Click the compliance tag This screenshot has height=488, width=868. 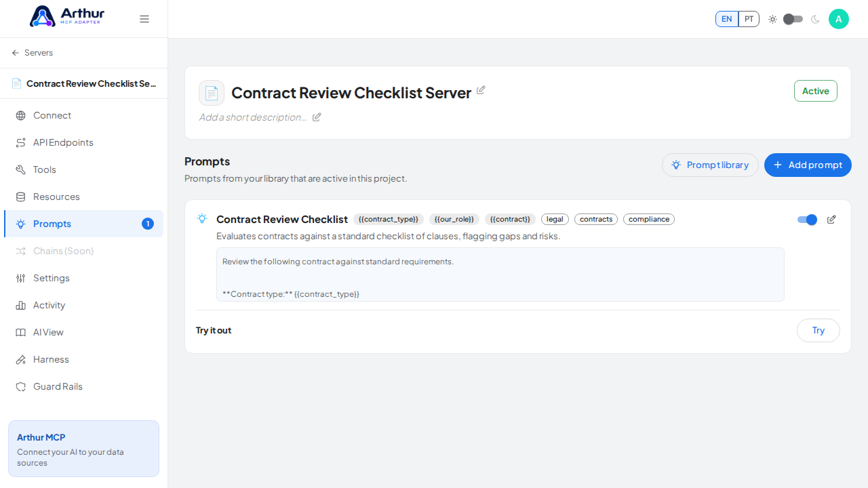(649, 219)
